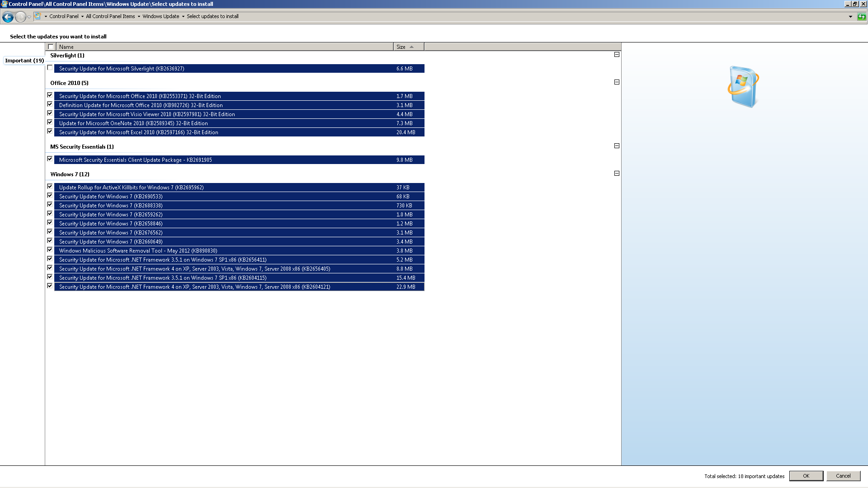Viewport: 868px width, 488px height.
Task: Uncheck Malicious Software Removal Tool update
Action: (50, 250)
